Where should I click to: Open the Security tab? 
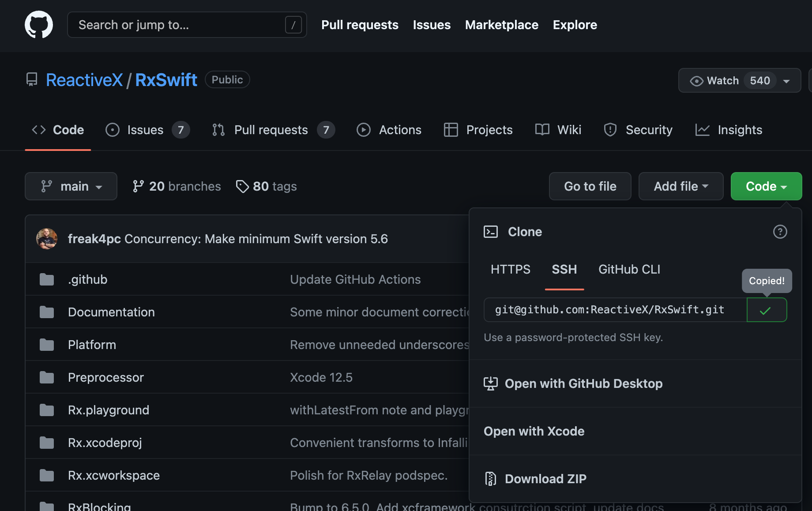pos(638,130)
